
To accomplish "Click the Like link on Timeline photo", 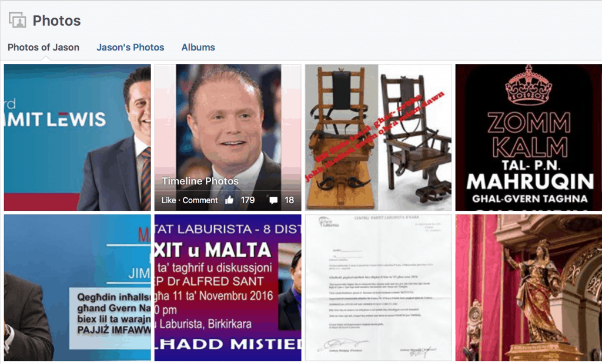I will (x=169, y=200).
